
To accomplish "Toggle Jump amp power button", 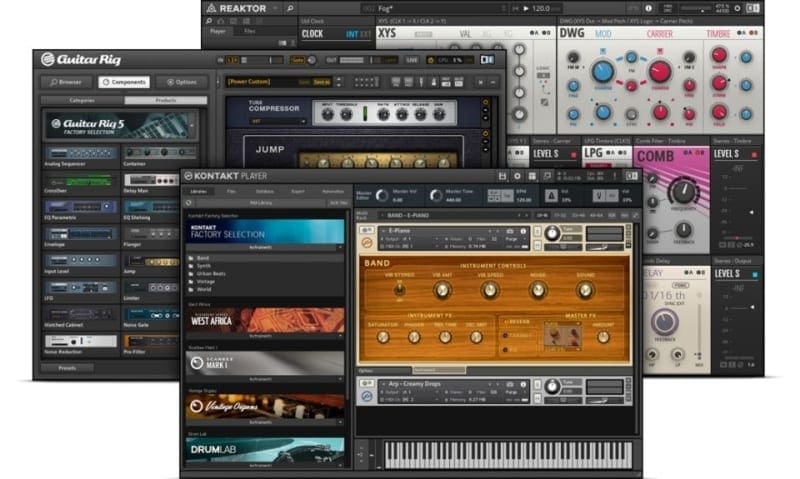I will [485, 134].
